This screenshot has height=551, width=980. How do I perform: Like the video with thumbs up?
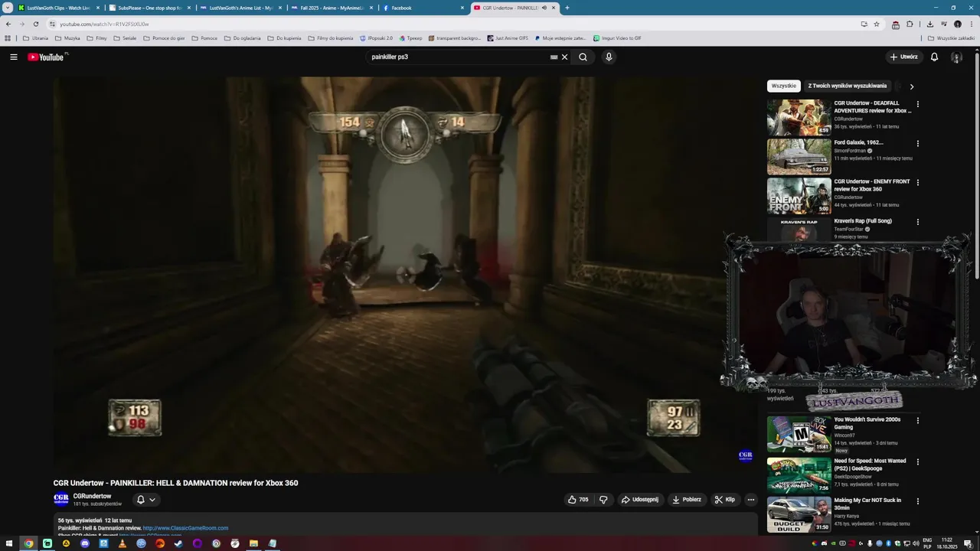pos(578,500)
